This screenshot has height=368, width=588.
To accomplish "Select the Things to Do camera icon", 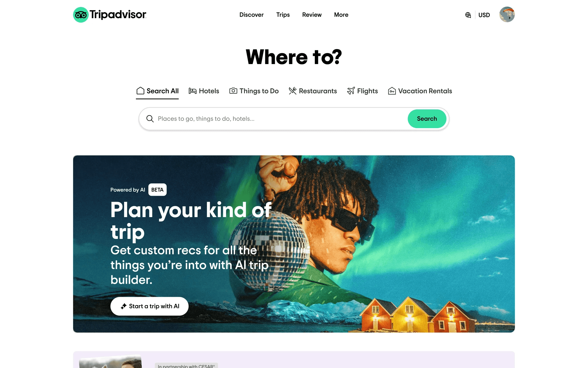I will [x=233, y=91].
